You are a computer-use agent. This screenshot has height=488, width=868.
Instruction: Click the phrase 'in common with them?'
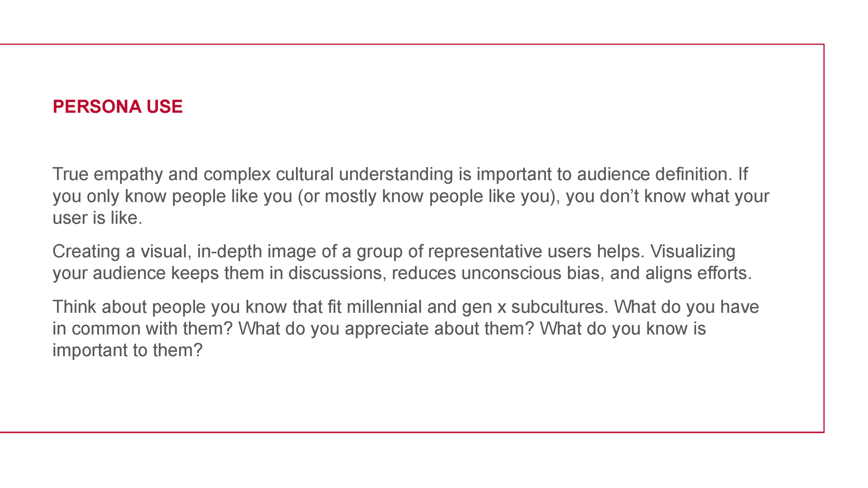coord(142,329)
